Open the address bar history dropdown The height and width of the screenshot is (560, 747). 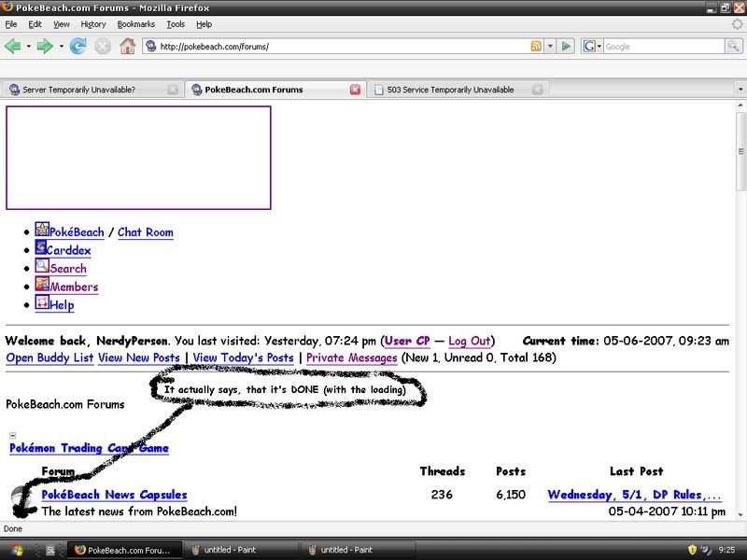pyautogui.click(x=550, y=46)
